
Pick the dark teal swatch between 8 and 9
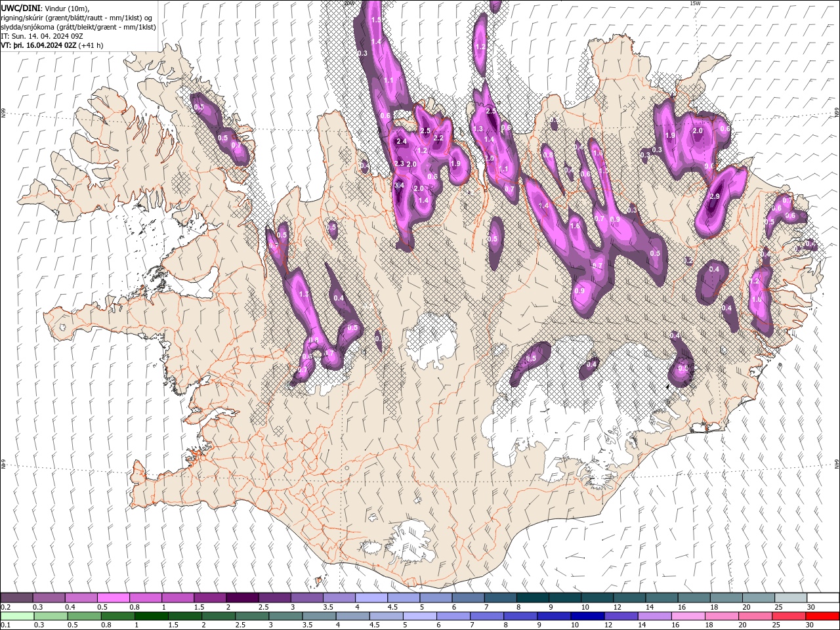532,598
